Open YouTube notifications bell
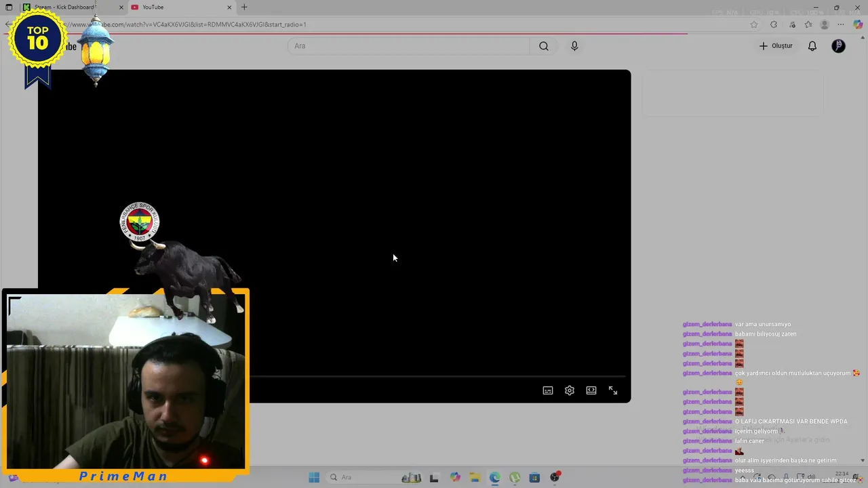This screenshot has height=488, width=868. 812,46
